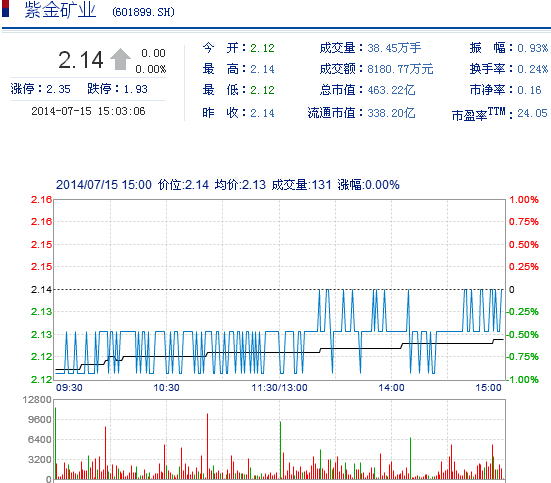Click the 15:00 time axis label

[488, 387]
